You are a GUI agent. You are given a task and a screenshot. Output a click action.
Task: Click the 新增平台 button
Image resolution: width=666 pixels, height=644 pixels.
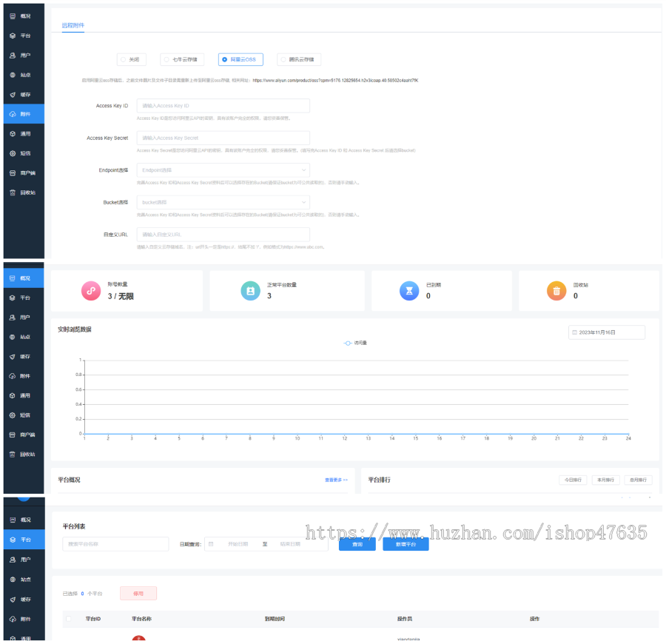[406, 544]
